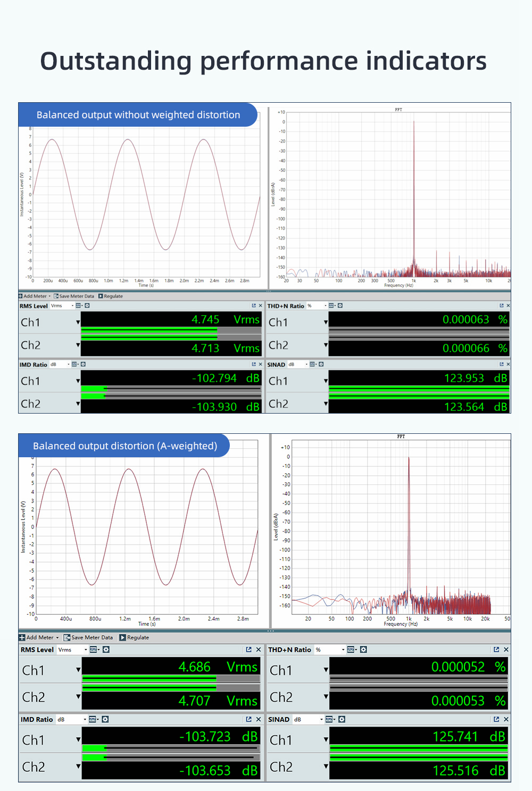Close the -102.794 dB IMD Ratio meter
The image size is (532, 791).
260,364
